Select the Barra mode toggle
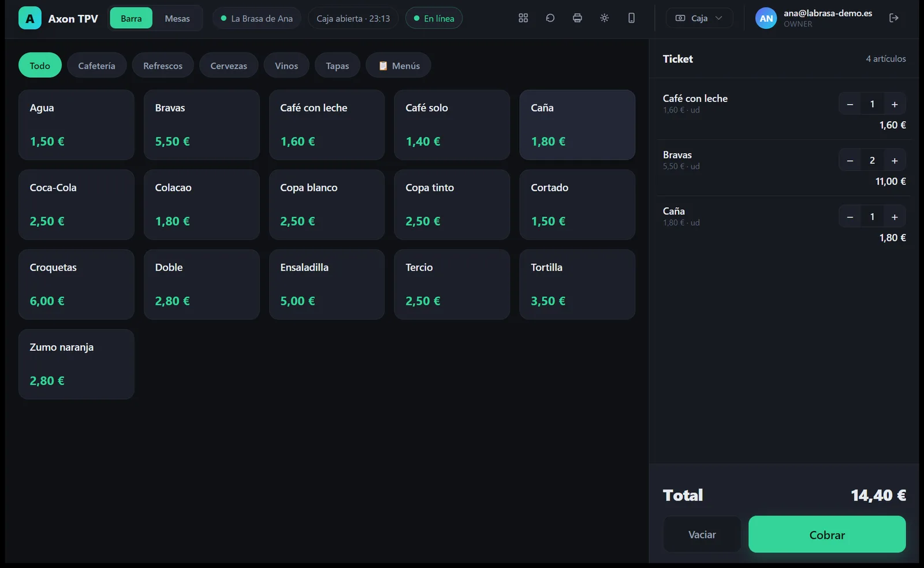 tap(131, 18)
